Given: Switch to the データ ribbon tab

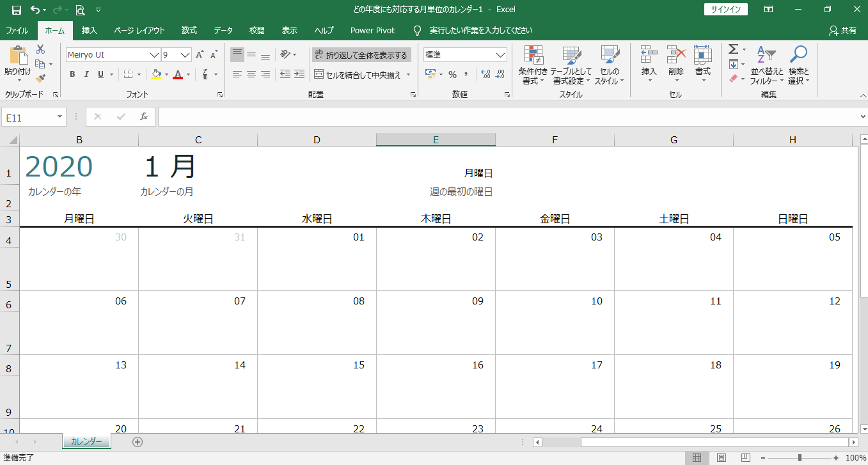Looking at the screenshot, I should coord(223,30).
